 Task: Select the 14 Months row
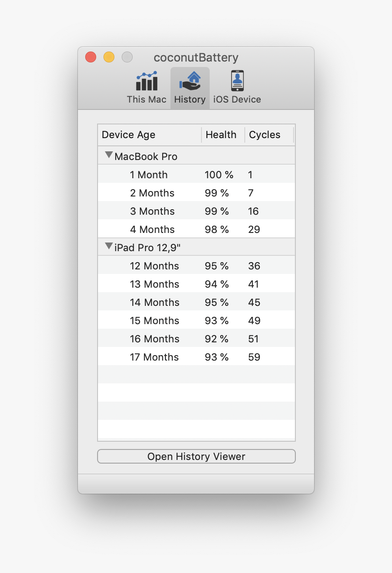[x=196, y=302]
